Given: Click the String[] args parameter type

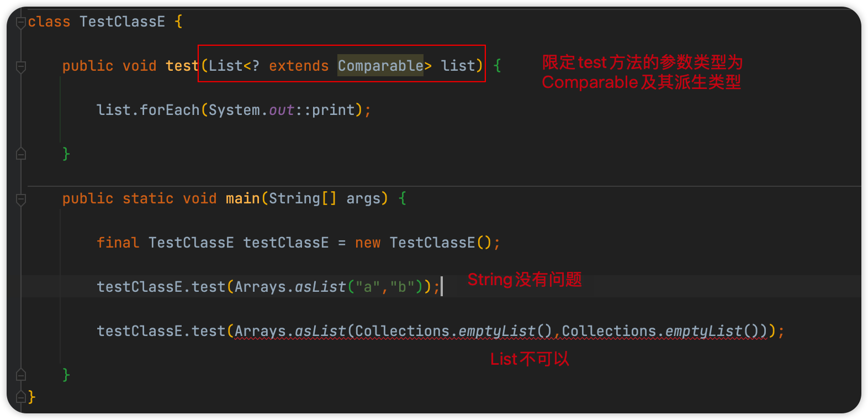Looking at the screenshot, I should [302, 198].
